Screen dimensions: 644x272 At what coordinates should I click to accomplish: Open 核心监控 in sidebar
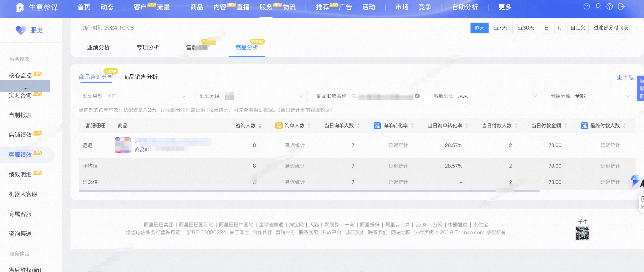coord(20,76)
